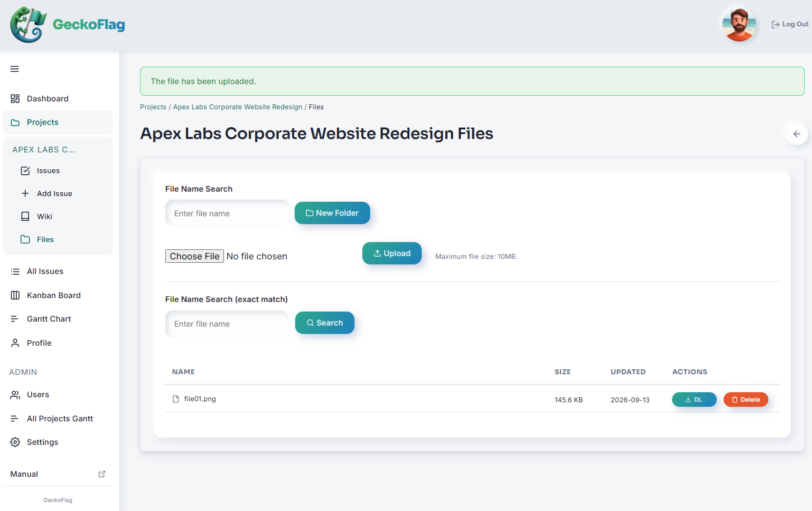Open All Projects Gantt
Viewport: 812px width, 511px height.
click(58, 419)
